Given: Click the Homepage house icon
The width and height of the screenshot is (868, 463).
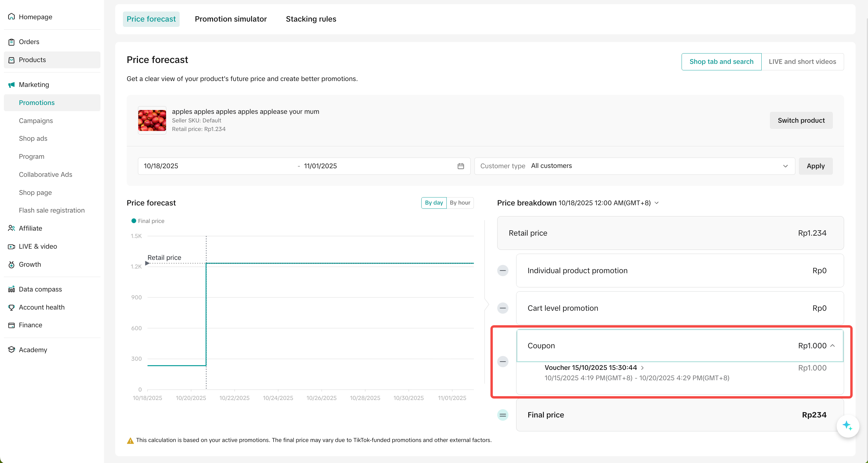Looking at the screenshot, I should [x=12, y=17].
